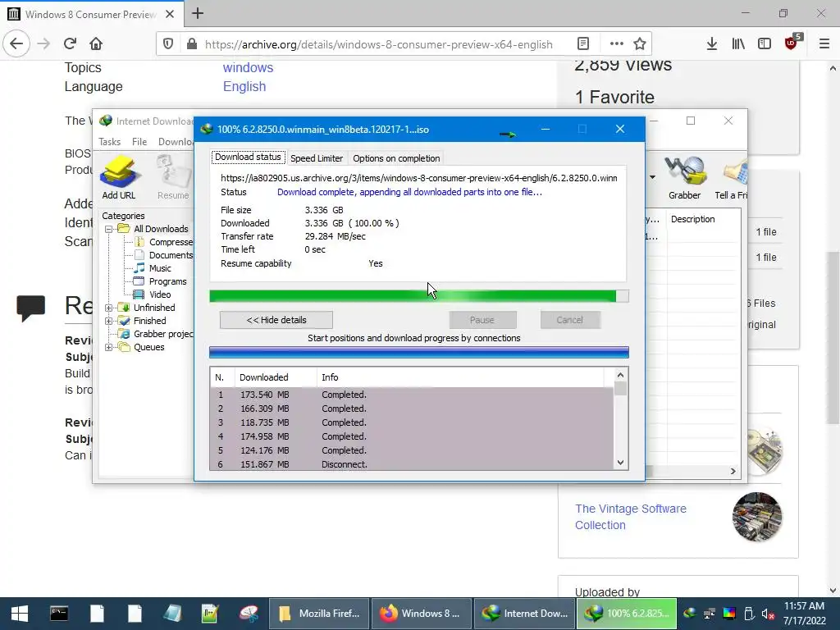
Task: Open the Firefox downloads arrow icon
Action: [712, 44]
